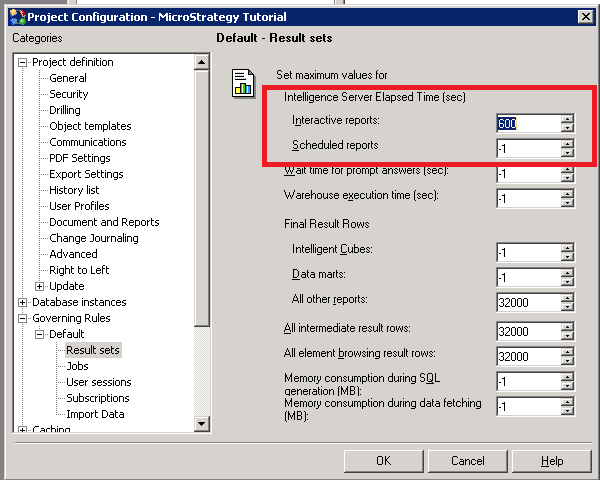Select Document and Reports category
Image resolution: width=600 pixels, height=480 pixels.
pos(104,222)
